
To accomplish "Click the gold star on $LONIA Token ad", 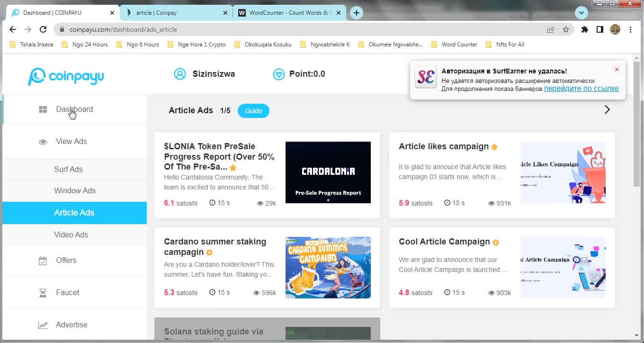I will 233,168.
